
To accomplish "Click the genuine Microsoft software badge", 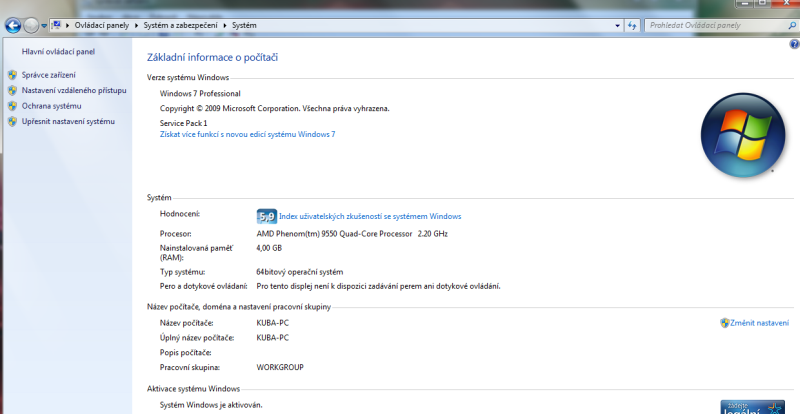I will [x=753, y=407].
